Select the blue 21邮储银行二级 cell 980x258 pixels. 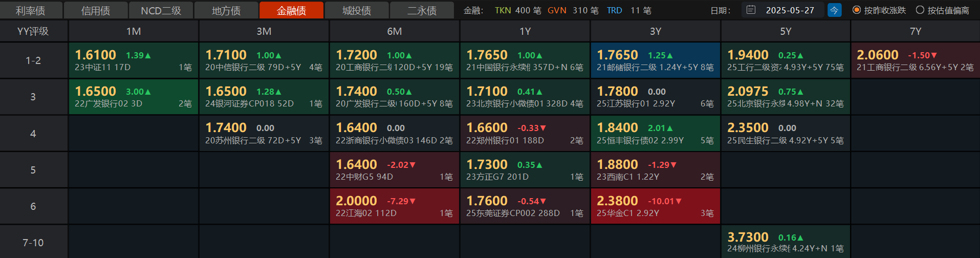tap(655, 60)
